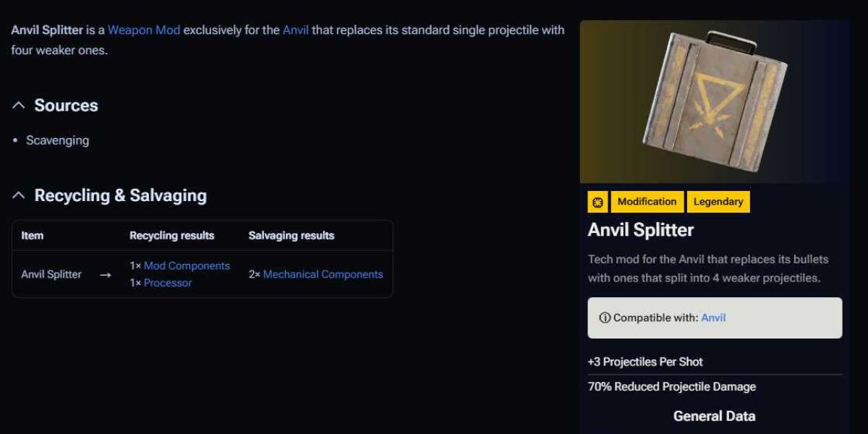Screen dimensions: 868x434
Task: Collapse the Sources section chevron
Action: [19, 106]
